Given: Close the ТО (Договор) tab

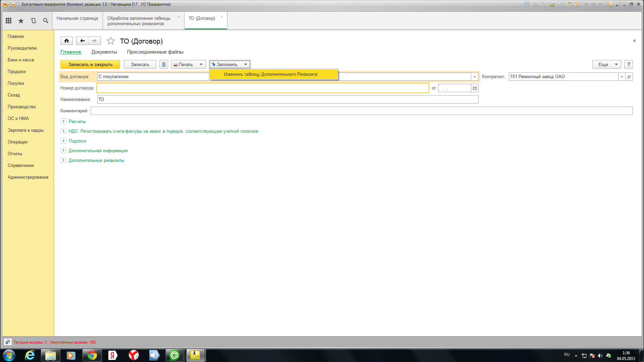Looking at the screenshot, I should [222, 16].
